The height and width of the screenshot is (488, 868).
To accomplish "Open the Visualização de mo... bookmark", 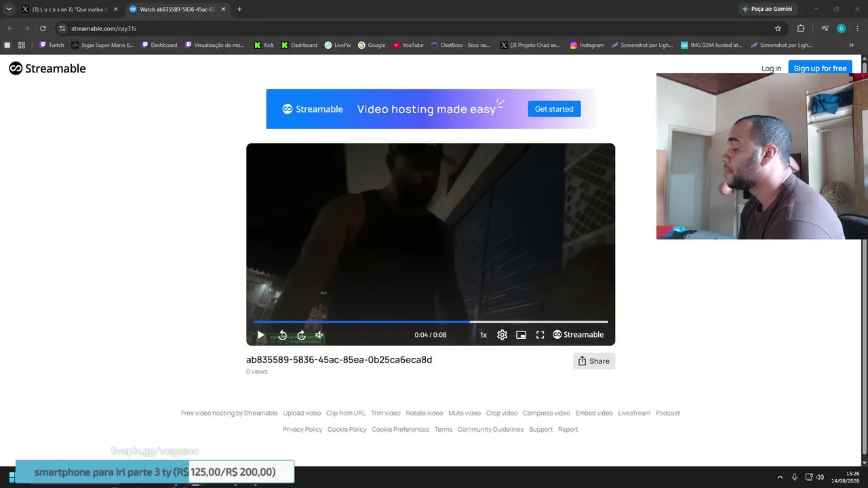I will 214,45.
